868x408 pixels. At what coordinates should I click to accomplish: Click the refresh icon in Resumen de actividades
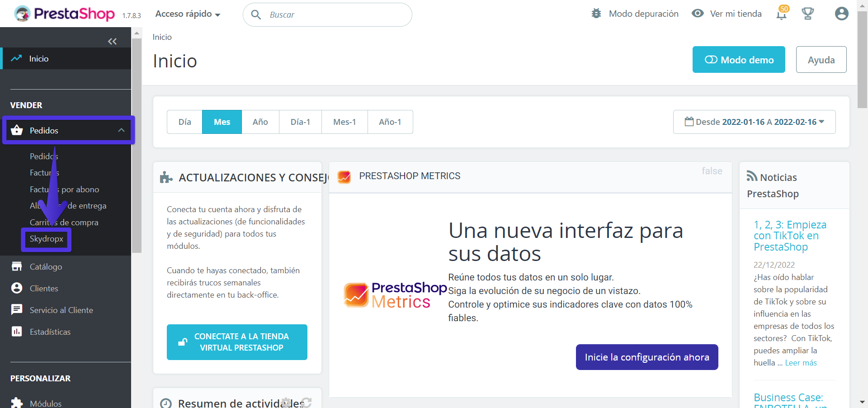click(307, 403)
